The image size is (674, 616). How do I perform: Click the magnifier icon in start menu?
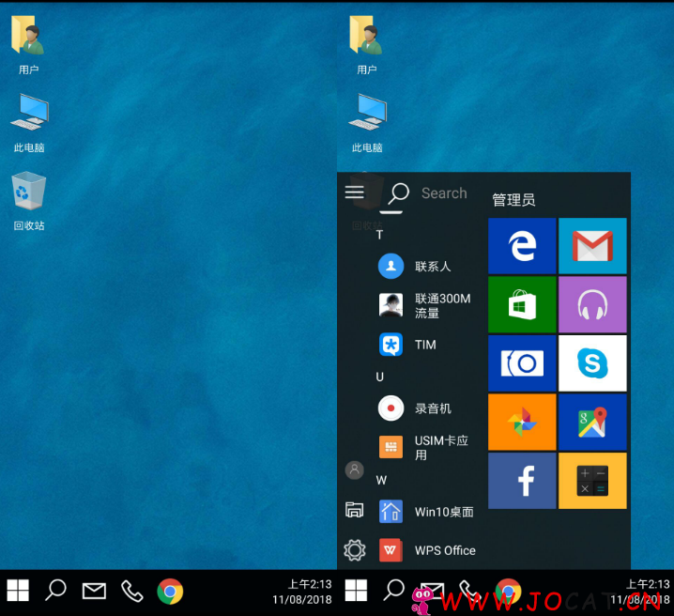pos(398,193)
